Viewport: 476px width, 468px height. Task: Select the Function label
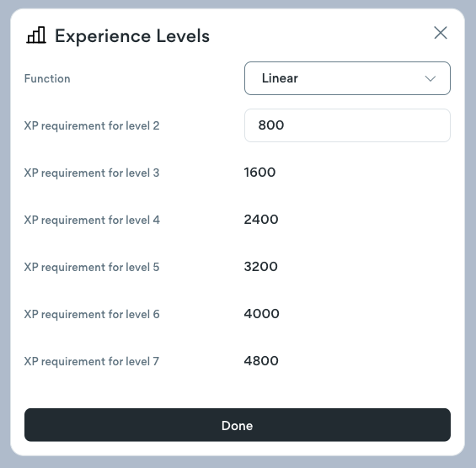[x=47, y=78]
